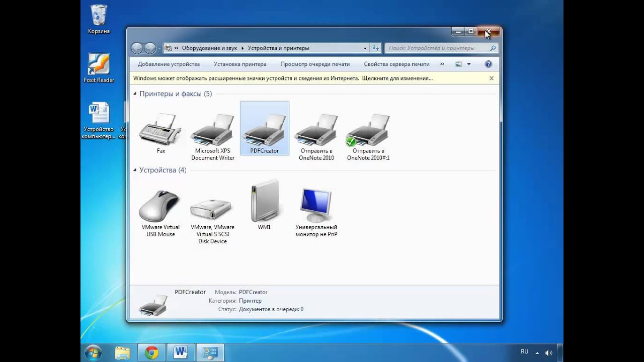Click the change view icon button
Screen dimensions: 644x362
pyautogui.click(x=458, y=64)
